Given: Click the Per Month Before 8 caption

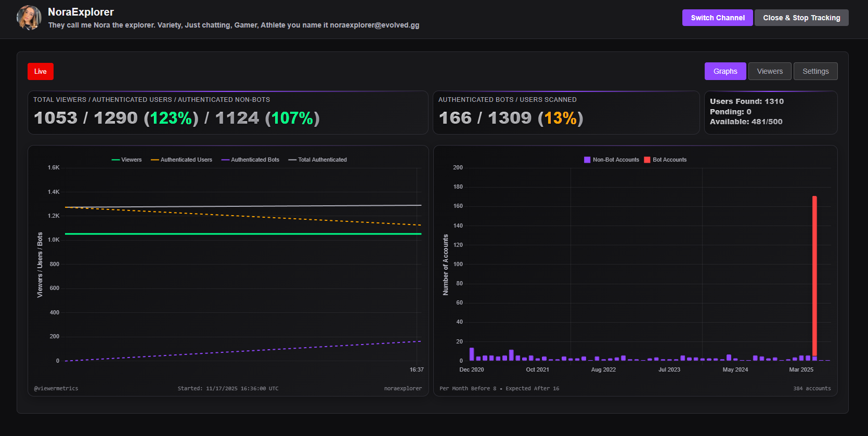Looking at the screenshot, I should (x=468, y=388).
